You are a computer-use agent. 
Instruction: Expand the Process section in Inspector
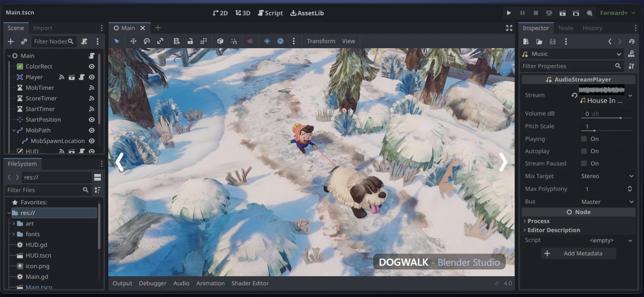[538, 221]
